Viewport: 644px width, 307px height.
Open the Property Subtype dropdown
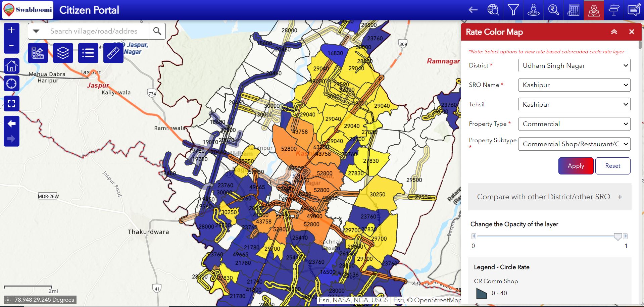(574, 144)
